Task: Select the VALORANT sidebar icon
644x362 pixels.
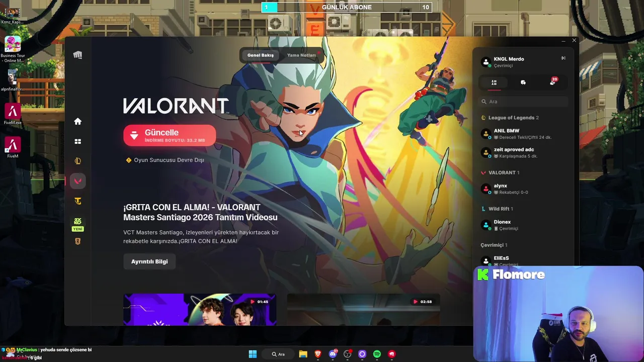Action: (77, 181)
